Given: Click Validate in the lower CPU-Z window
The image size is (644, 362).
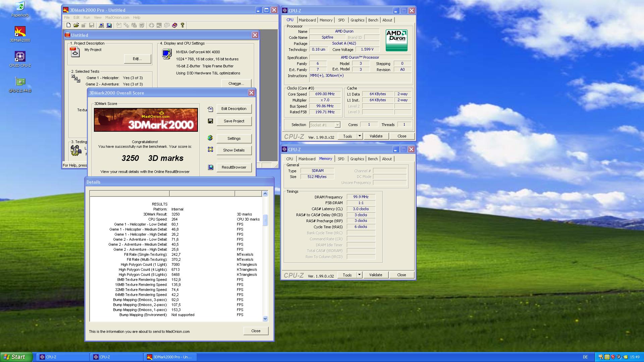Looking at the screenshot, I should pyautogui.click(x=376, y=275).
